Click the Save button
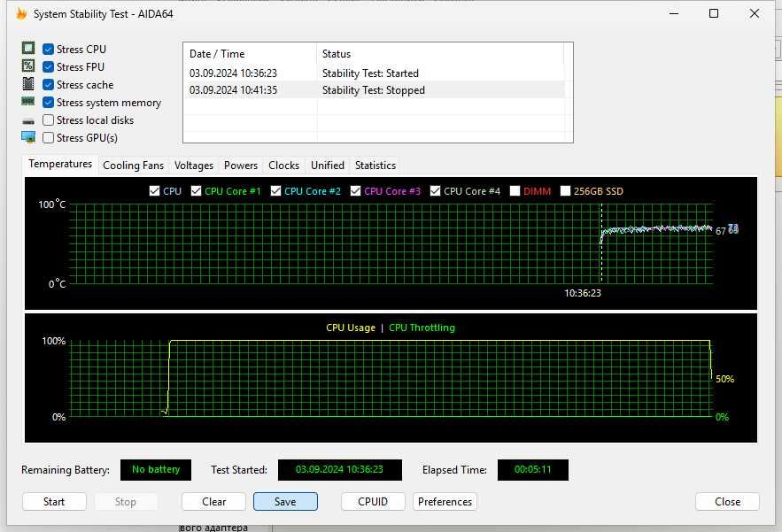This screenshot has width=782, height=532. click(285, 502)
